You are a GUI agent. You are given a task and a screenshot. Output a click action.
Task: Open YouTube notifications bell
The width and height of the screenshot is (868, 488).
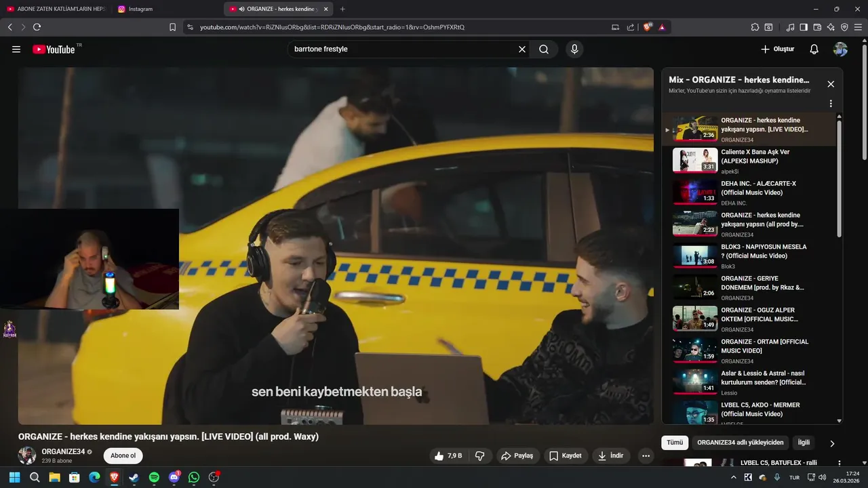click(x=814, y=49)
